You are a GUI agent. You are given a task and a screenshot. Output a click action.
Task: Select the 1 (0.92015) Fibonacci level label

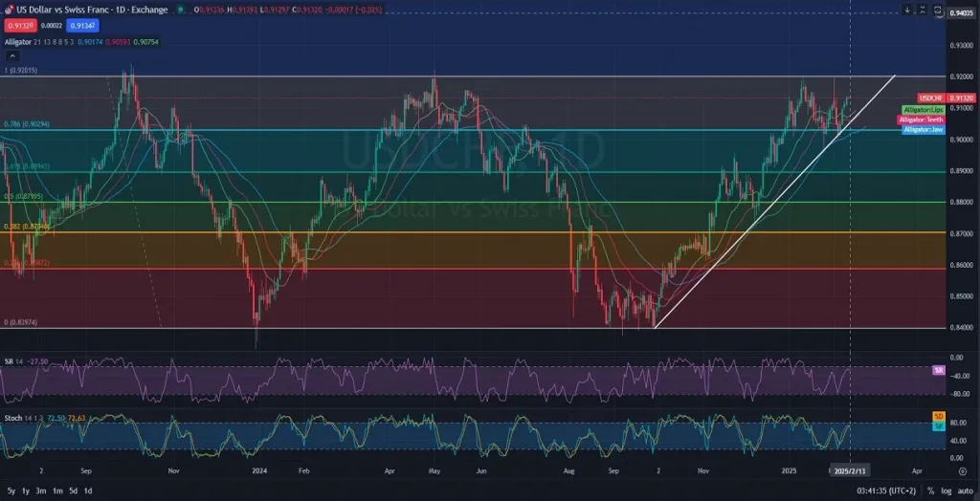click(x=21, y=71)
